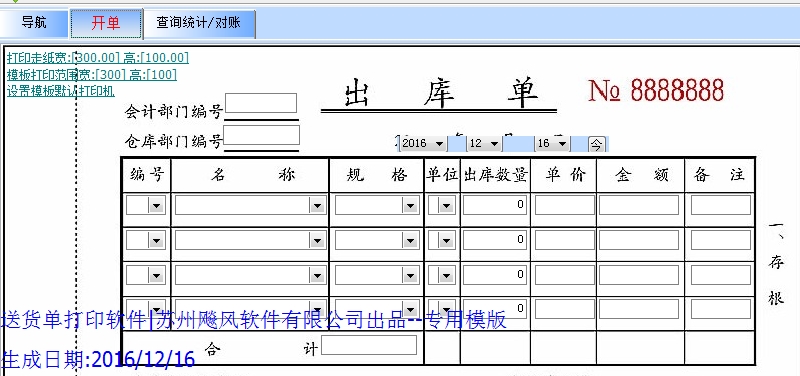Click the 备注 field in second row

(721, 240)
